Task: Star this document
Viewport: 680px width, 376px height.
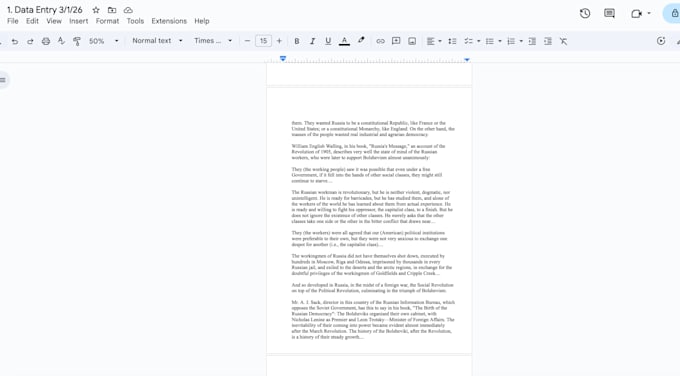Action: [x=96, y=10]
